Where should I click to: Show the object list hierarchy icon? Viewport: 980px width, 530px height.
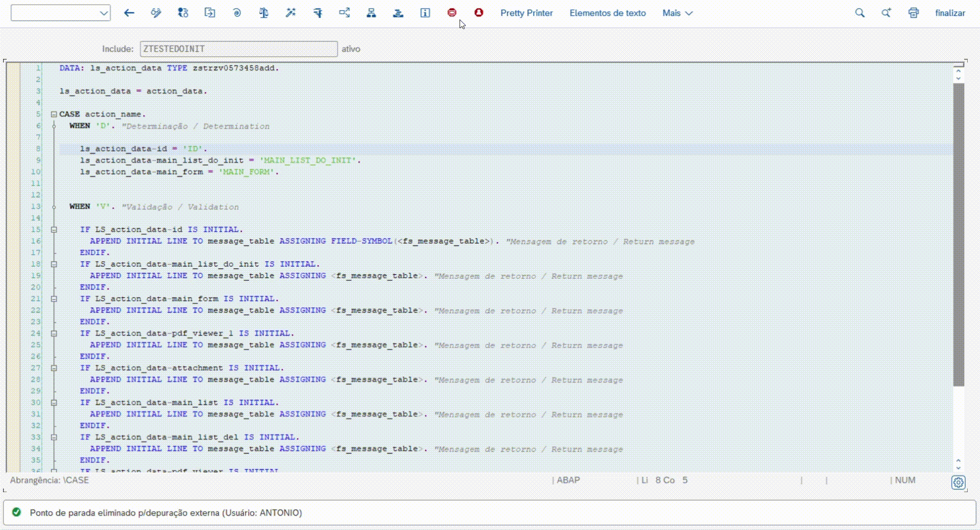pos(371,13)
